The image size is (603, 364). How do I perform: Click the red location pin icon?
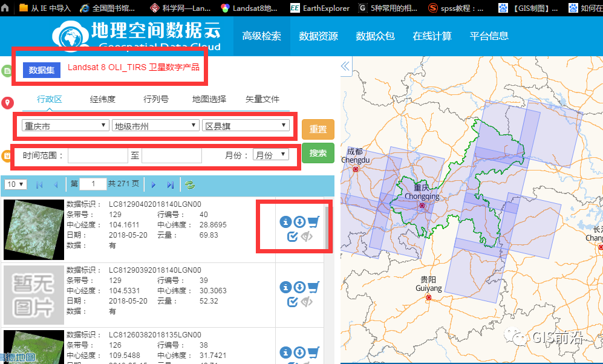pyautogui.click(x=8, y=103)
